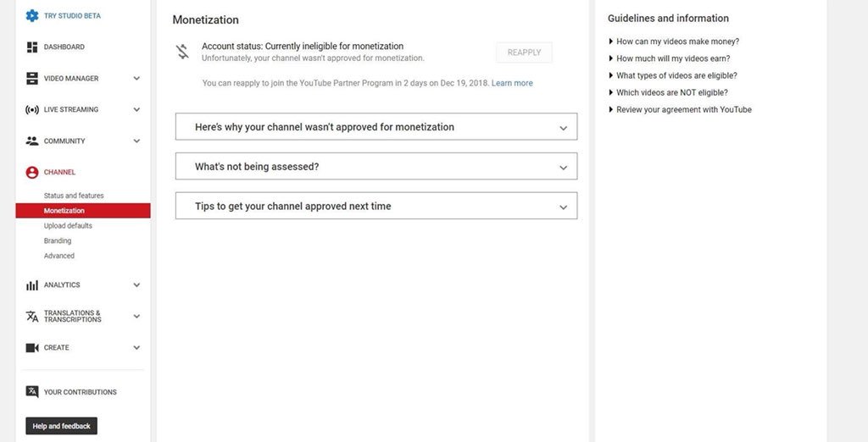Expand the Live Streaming chevron

[x=136, y=109]
